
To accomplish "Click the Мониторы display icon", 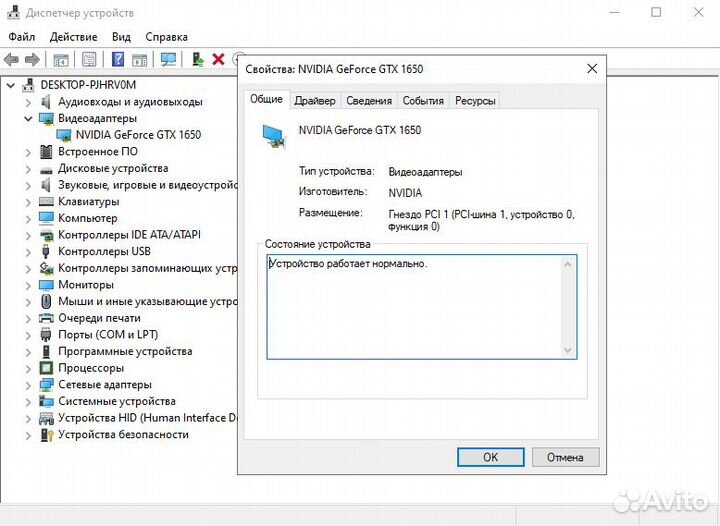I will (x=46, y=285).
